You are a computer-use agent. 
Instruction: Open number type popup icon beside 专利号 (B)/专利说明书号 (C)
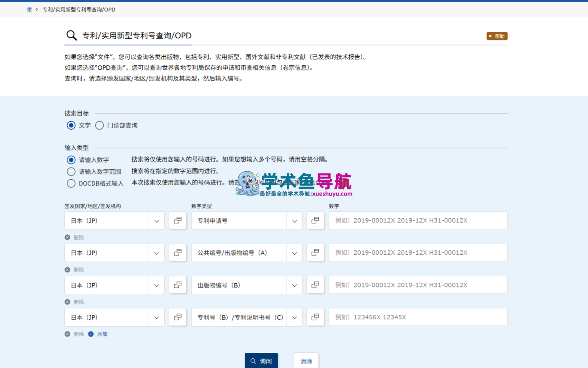click(x=315, y=317)
